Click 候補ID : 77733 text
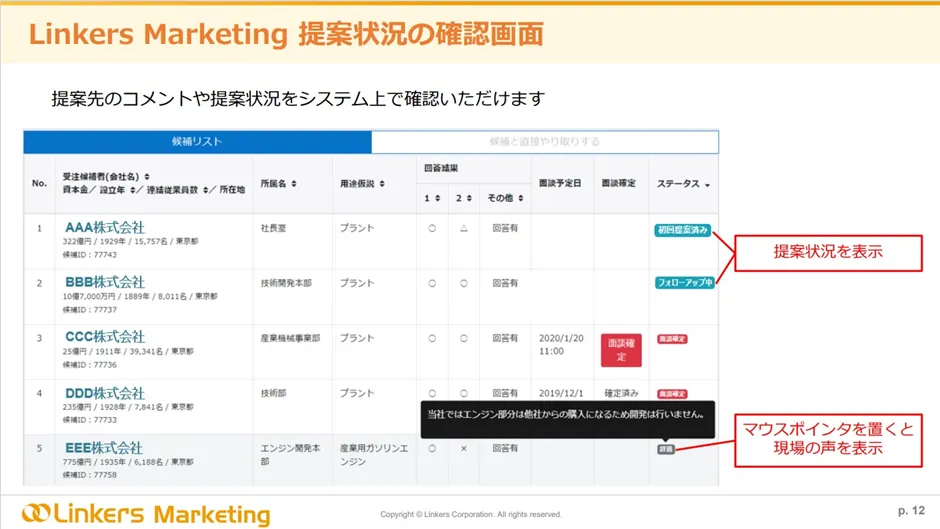Screen dimensions: 940x529 89,419
